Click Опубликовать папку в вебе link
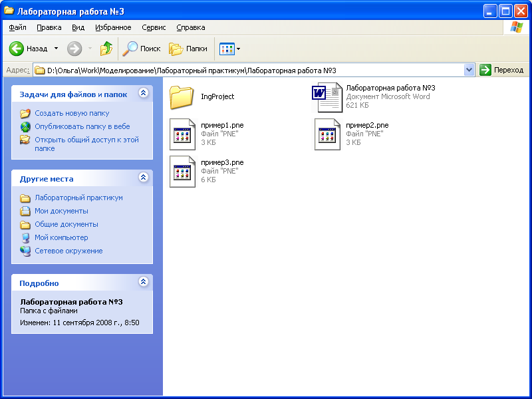 click(82, 126)
